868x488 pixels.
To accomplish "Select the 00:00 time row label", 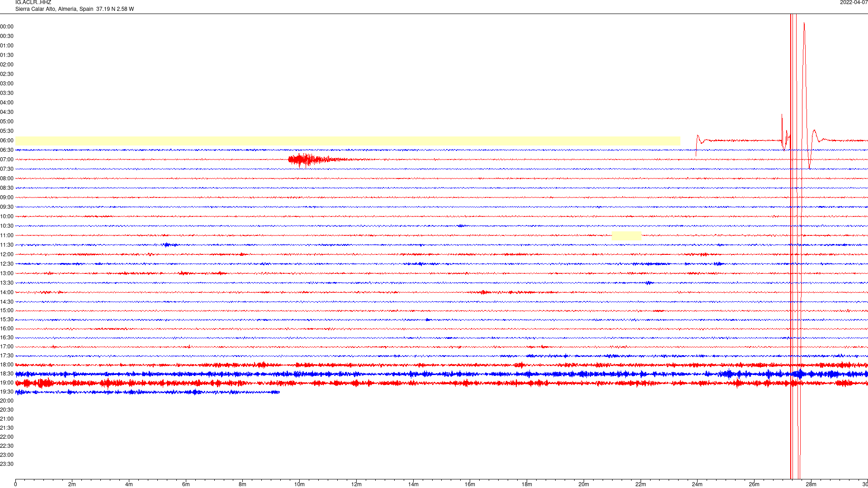I will [7, 27].
